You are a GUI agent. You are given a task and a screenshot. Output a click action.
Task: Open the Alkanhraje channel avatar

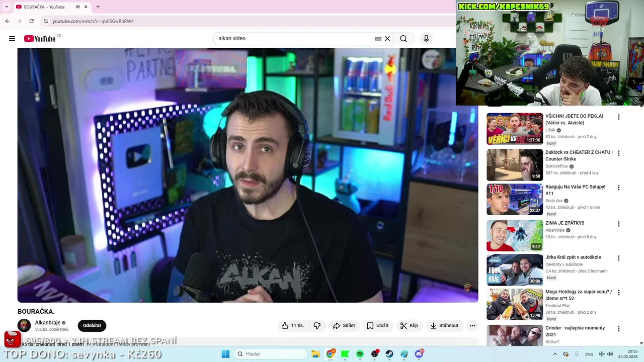click(x=24, y=326)
